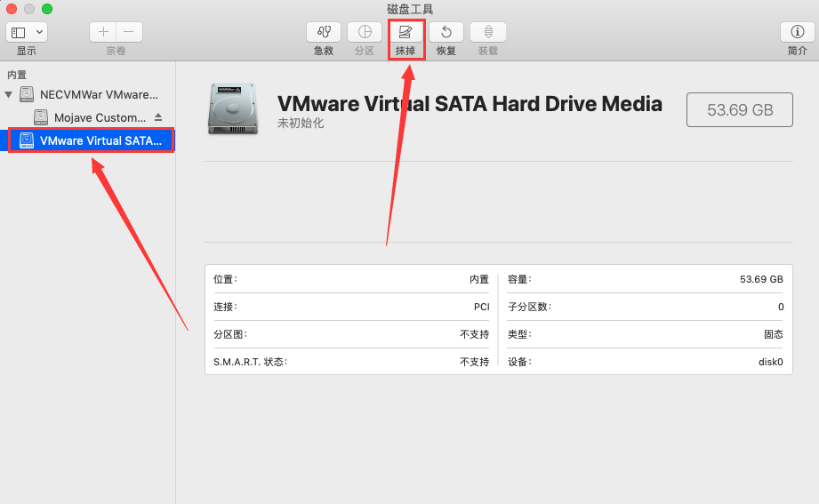The height and width of the screenshot is (504, 819).
Task: Click the First Aid (急救) stethoscope icon
Action: [x=324, y=32]
